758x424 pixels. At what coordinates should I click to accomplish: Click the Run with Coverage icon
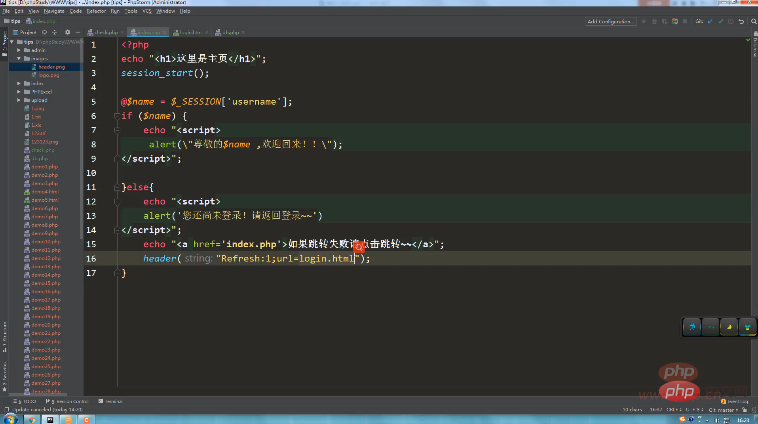(x=664, y=21)
